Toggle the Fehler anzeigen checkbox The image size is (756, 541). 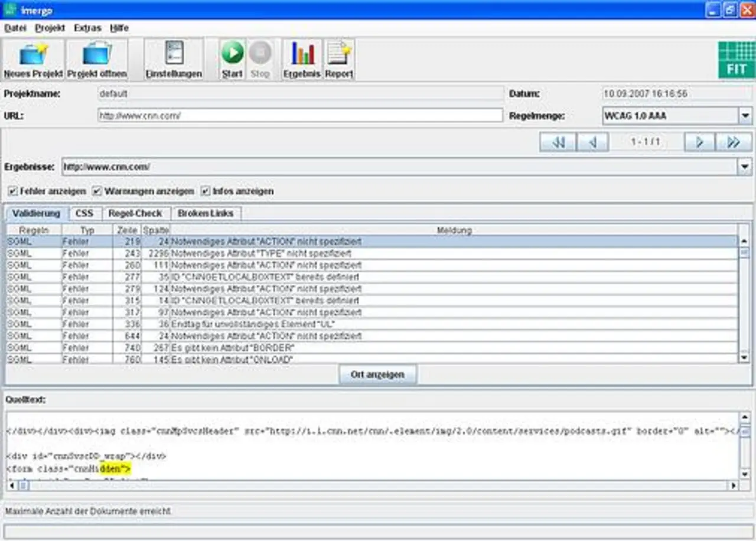pos(13,191)
